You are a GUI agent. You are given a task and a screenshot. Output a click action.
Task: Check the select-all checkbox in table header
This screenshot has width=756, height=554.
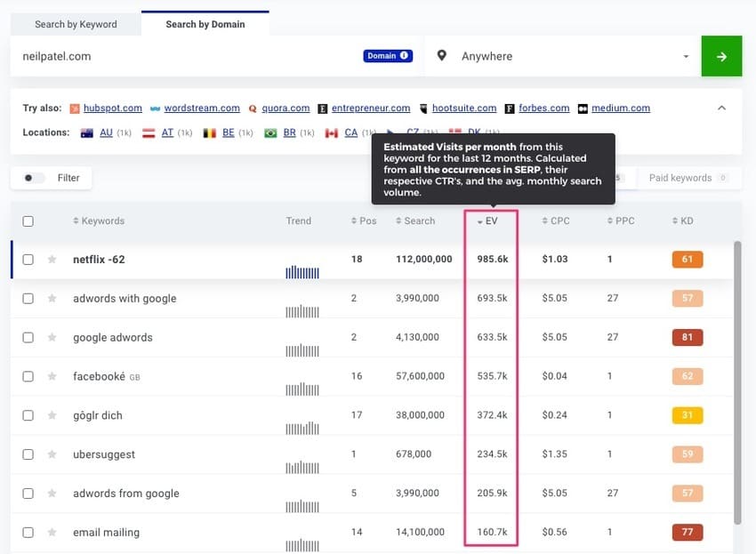click(x=28, y=221)
